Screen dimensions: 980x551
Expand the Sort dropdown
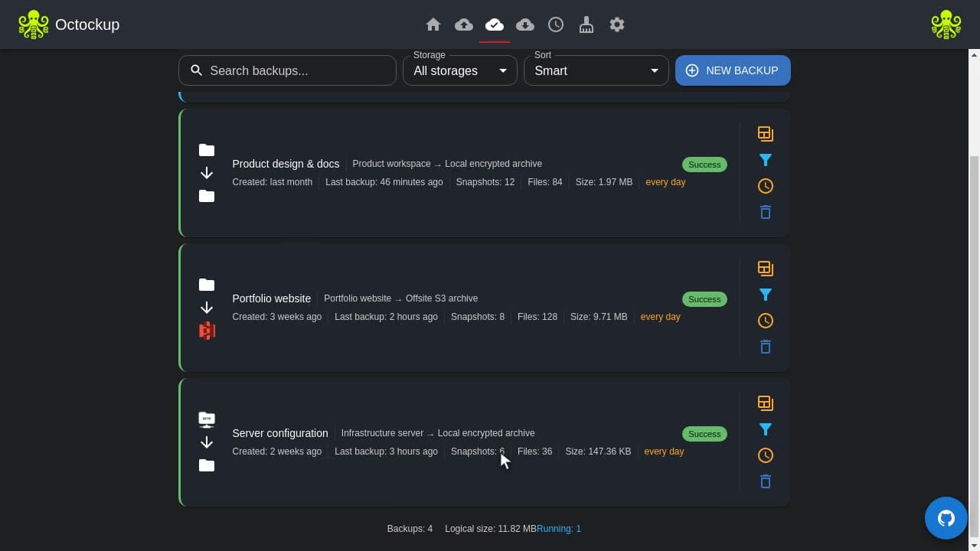click(596, 70)
